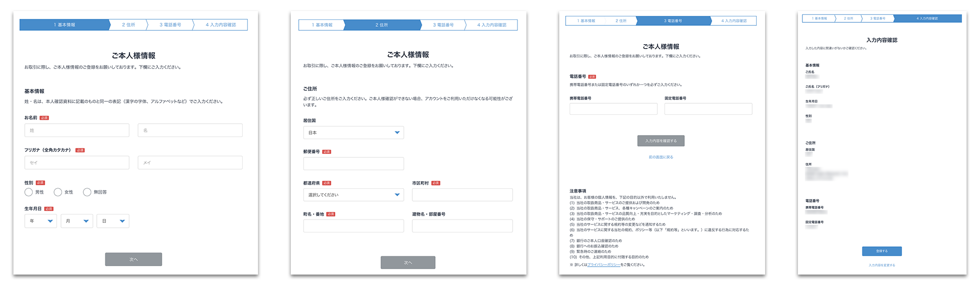The height and width of the screenshot is (285, 980).
Task: Open 都道府県 選択してください dropdown
Action: pos(354,195)
